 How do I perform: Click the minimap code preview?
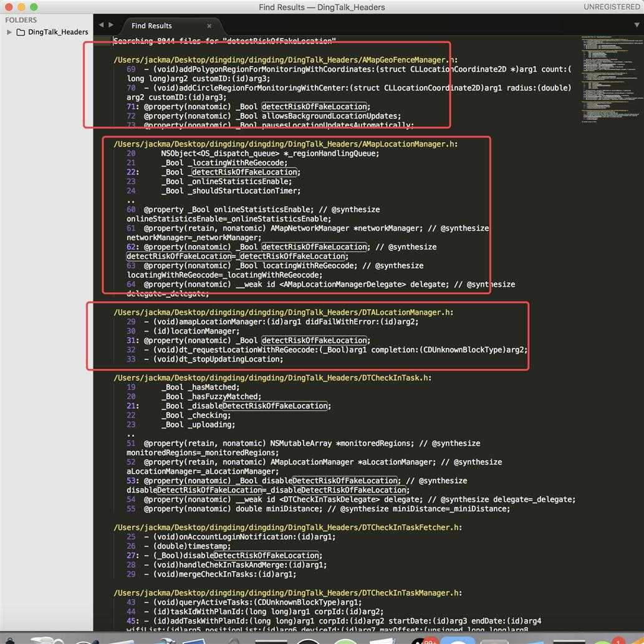[611, 79]
